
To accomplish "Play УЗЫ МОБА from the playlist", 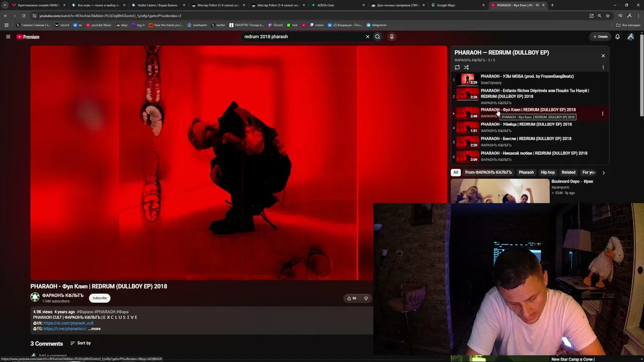I will [527, 76].
